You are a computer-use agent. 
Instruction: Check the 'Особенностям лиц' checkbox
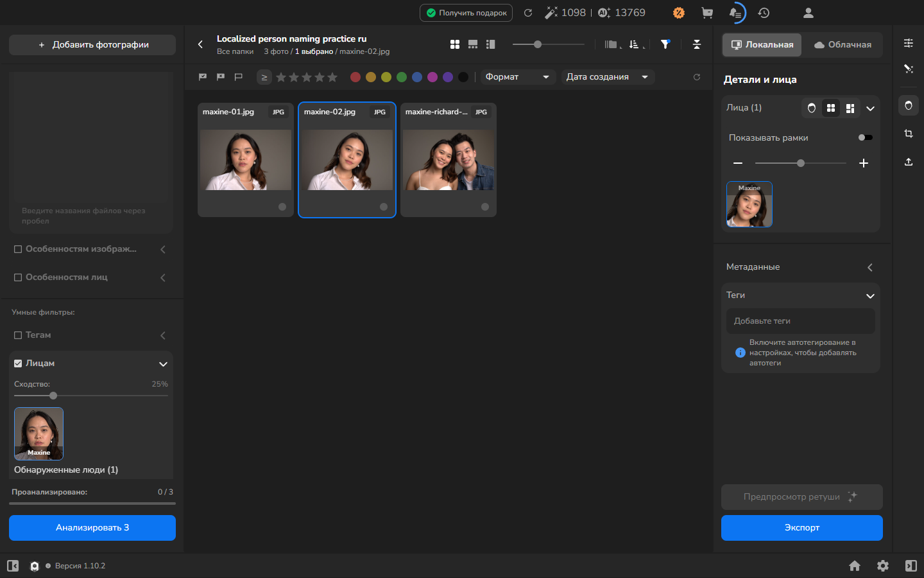click(18, 277)
